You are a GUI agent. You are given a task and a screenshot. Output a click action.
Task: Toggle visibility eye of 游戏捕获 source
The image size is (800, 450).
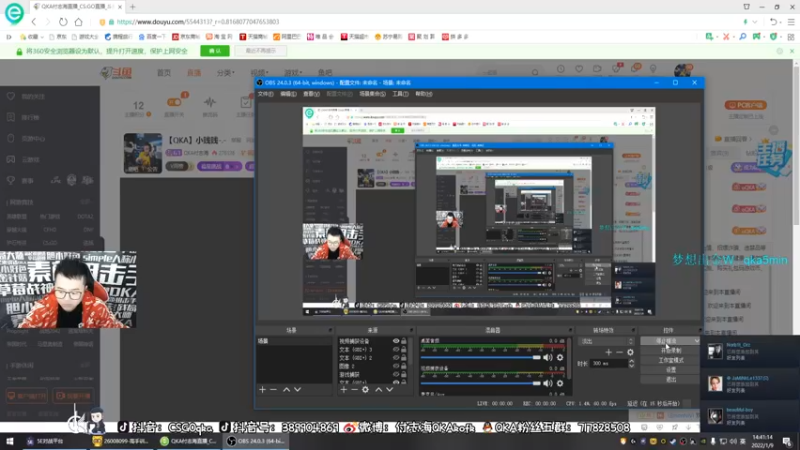point(396,374)
